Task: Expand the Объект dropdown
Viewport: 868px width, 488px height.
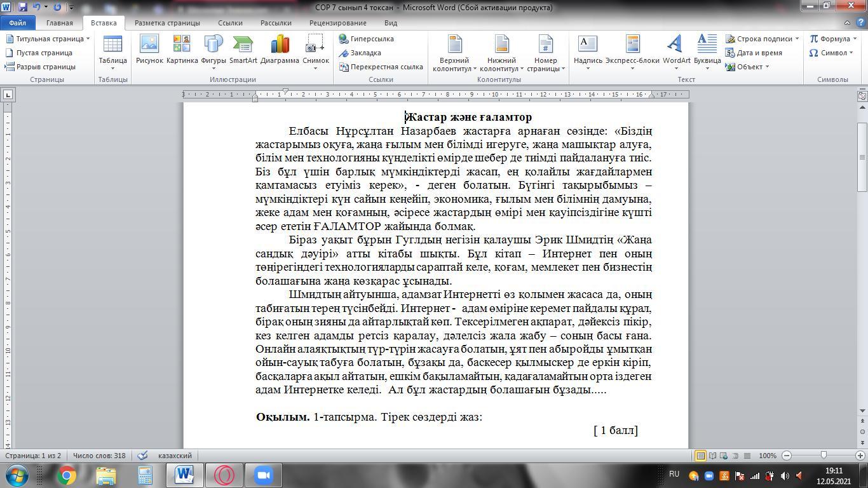Action: pyautogui.click(x=767, y=67)
